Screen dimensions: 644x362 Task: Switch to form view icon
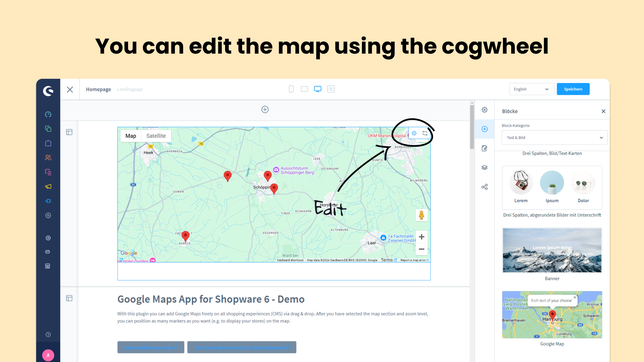pos(331,89)
